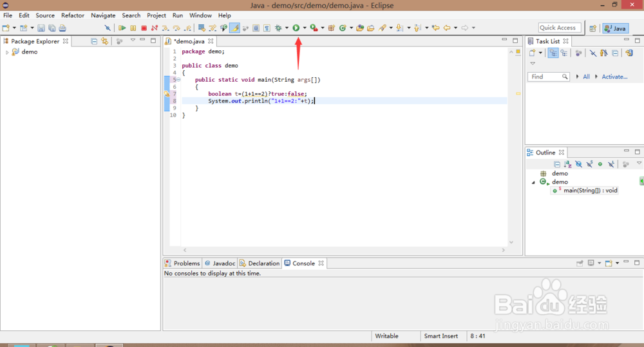The width and height of the screenshot is (644, 347).
Task: Open the Refactor menu
Action: [x=73, y=15]
